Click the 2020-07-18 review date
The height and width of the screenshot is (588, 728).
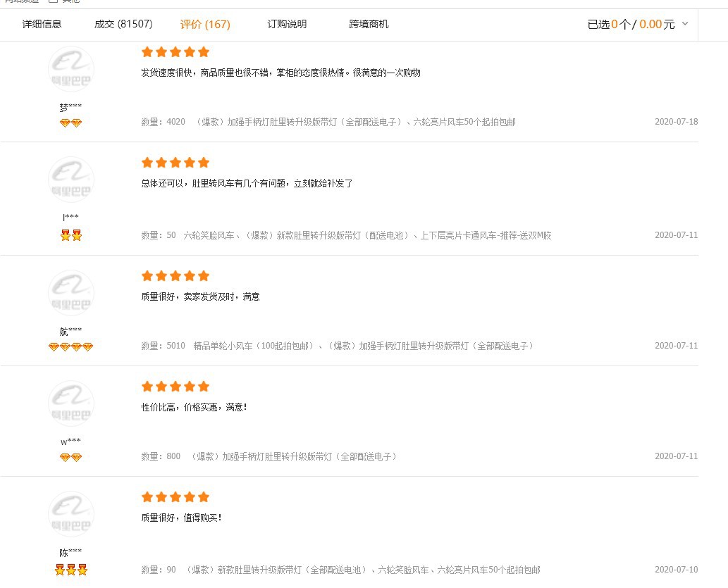click(x=676, y=122)
